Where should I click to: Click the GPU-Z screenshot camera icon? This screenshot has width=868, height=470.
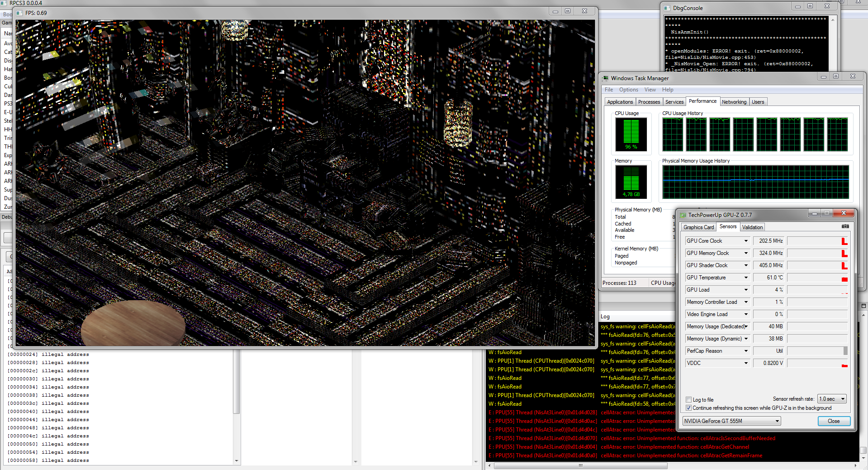845,226
